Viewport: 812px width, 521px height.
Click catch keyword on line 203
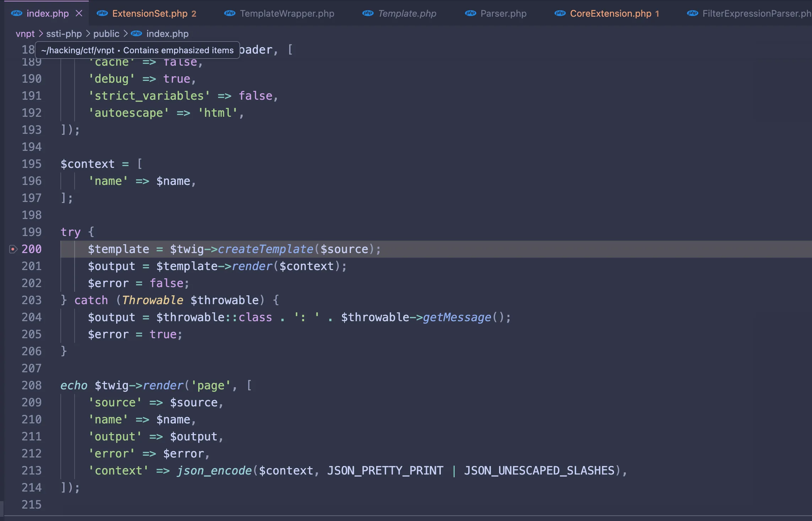(91, 300)
